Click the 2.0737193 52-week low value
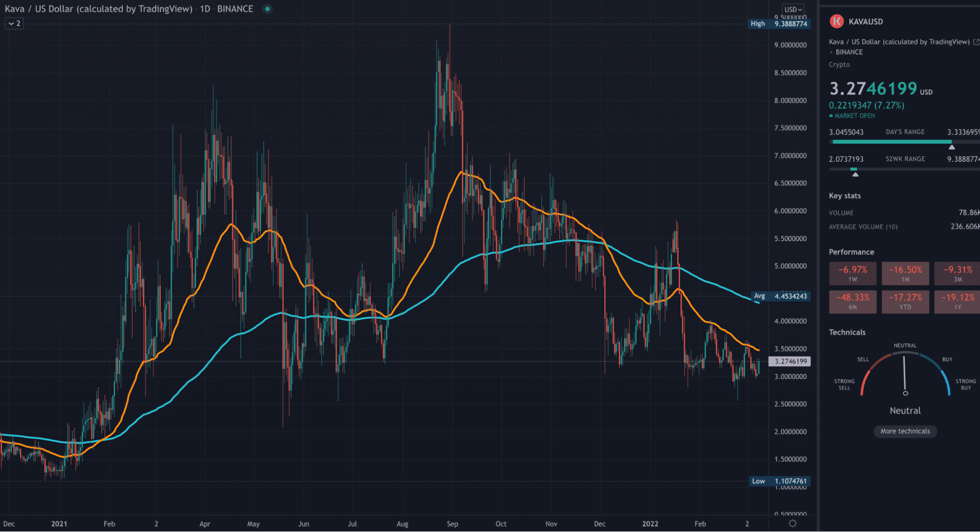 coord(846,159)
